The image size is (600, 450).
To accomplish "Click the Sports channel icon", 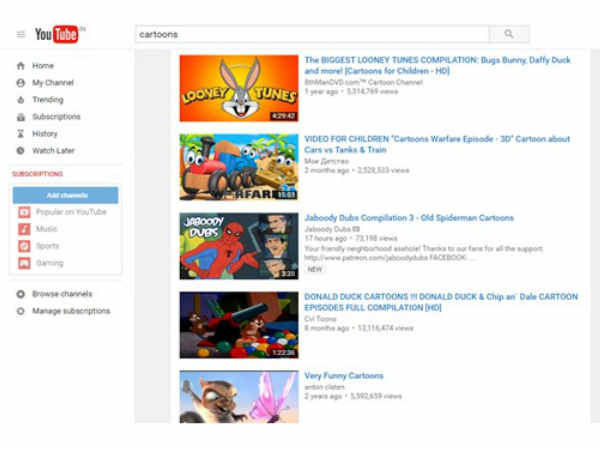I will click(24, 246).
